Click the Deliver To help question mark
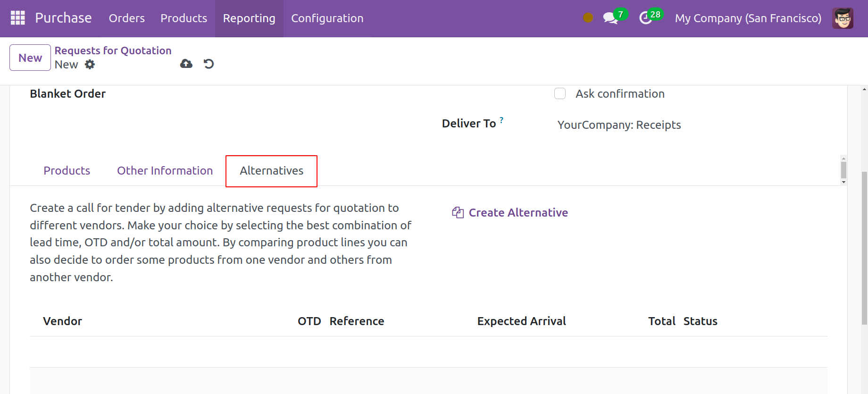Image resolution: width=868 pixels, height=394 pixels. [x=501, y=120]
